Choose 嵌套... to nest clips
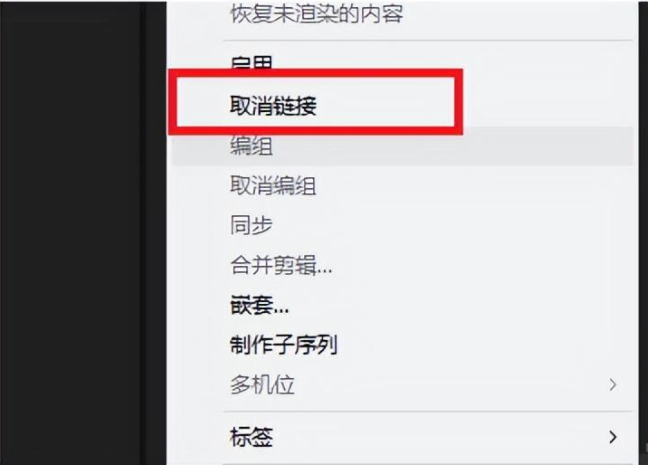Image resolution: width=648 pixels, height=466 pixels. pos(259,305)
